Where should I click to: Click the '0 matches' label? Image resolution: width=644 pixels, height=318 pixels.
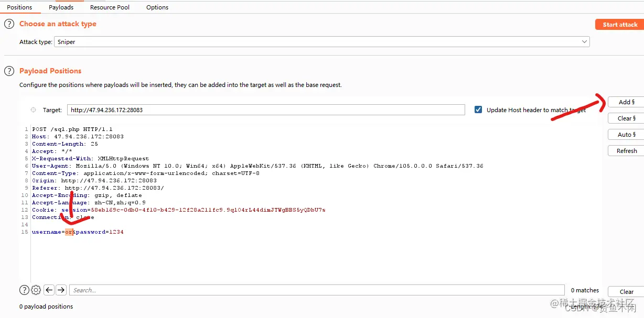point(585,290)
